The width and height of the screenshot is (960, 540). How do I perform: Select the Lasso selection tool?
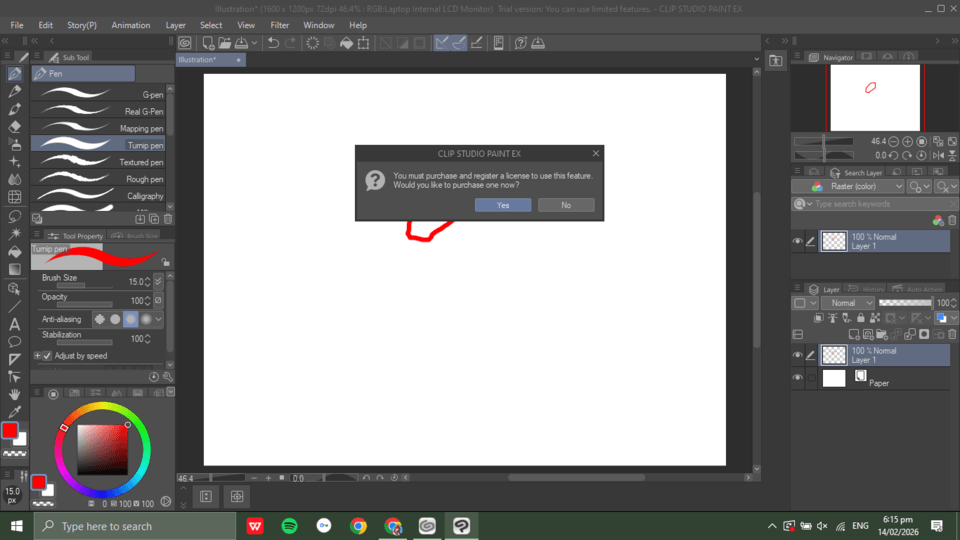[15, 216]
